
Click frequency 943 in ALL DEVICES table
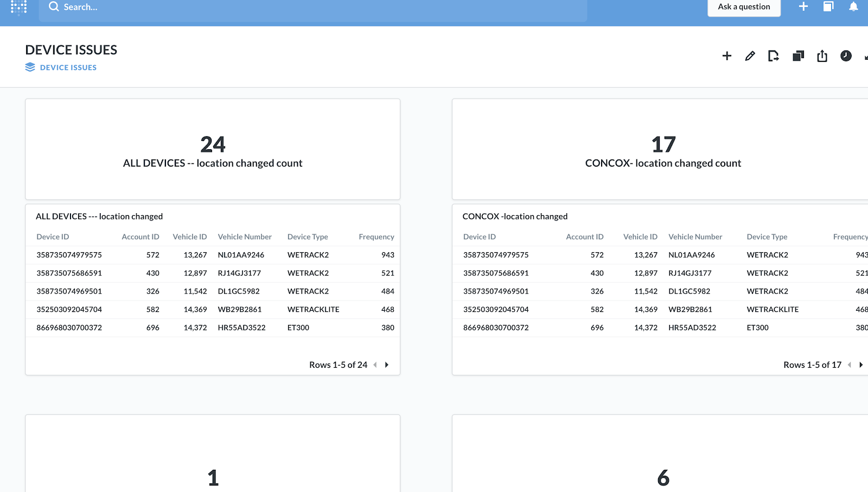[x=388, y=255]
